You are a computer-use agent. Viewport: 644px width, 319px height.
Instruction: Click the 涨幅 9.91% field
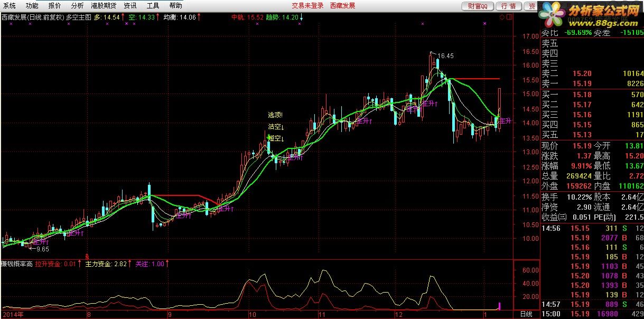566,166
